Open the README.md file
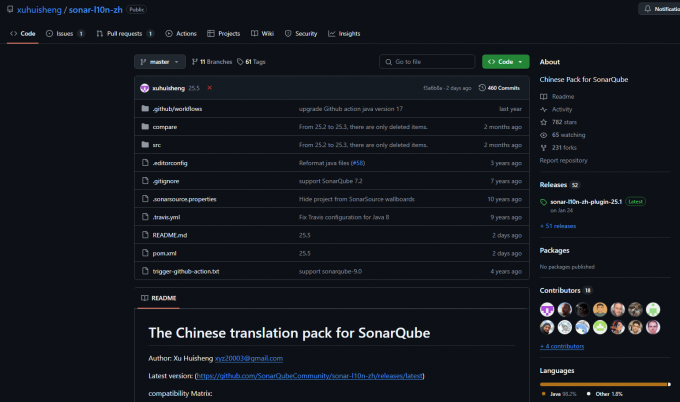Viewport: 680px width, 402px height. click(170, 235)
